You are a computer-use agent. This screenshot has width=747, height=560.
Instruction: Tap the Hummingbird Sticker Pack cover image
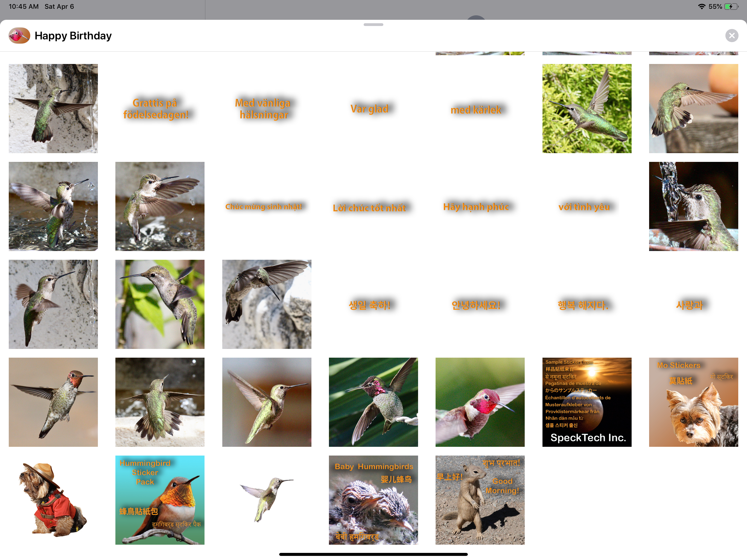pyautogui.click(x=160, y=500)
